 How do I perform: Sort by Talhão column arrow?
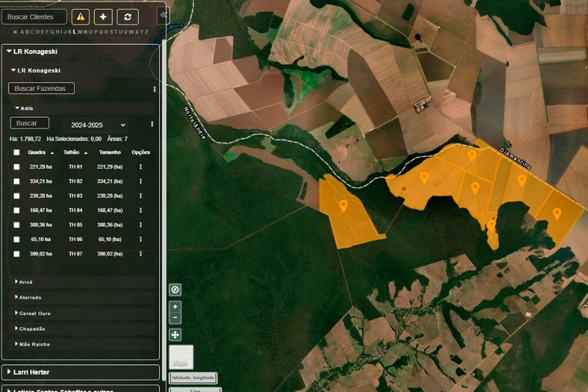[86, 153]
